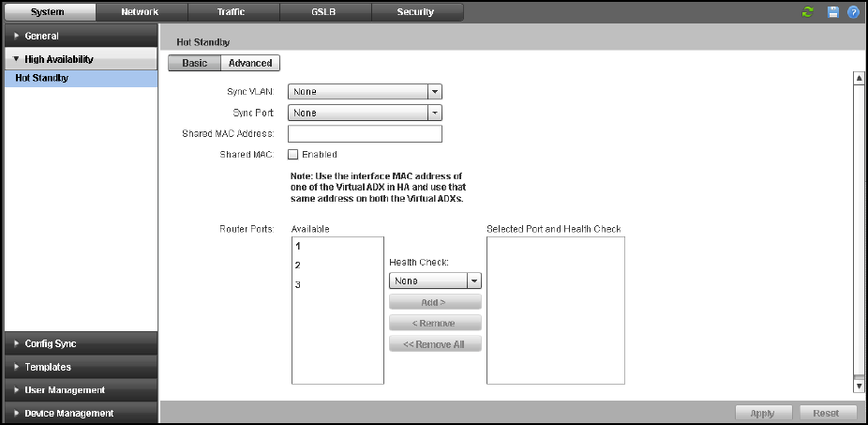The height and width of the screenshot is (425, 868).
Task: Expand the Templates section
Action: pos(81,367)
